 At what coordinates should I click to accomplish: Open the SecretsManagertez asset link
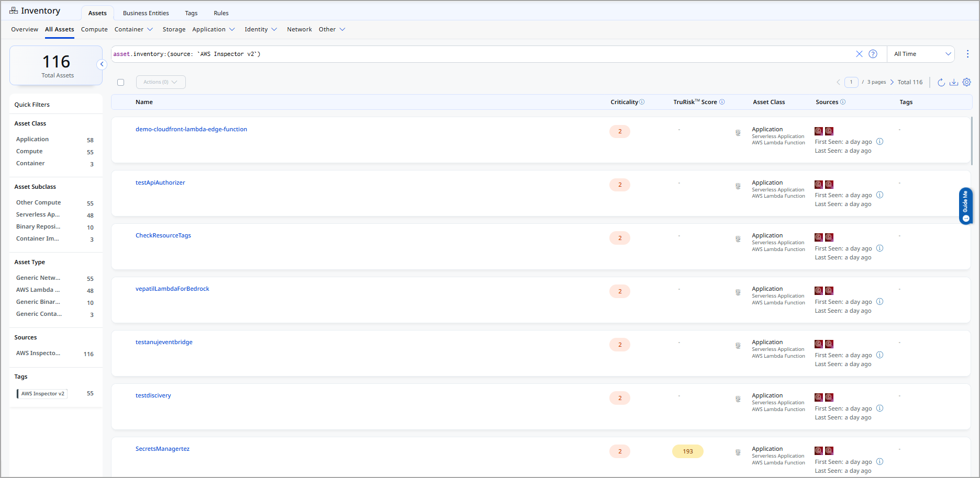point(162,449)
